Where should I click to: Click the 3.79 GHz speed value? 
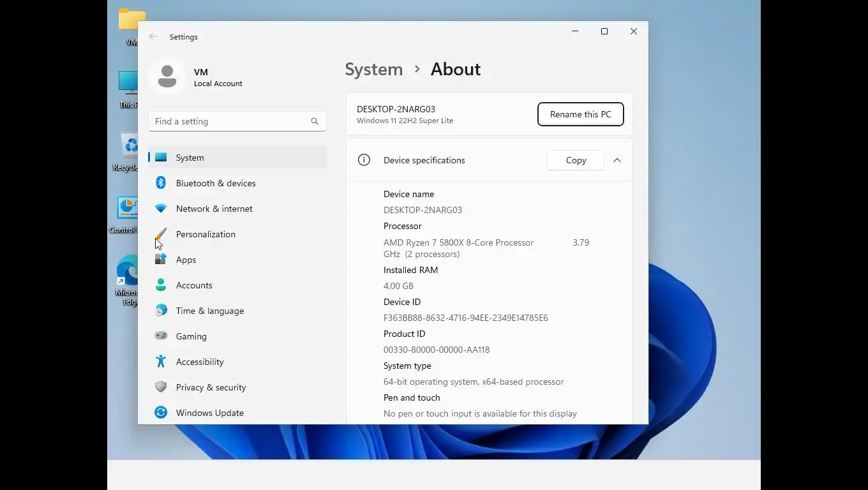(x=581, y=242)
